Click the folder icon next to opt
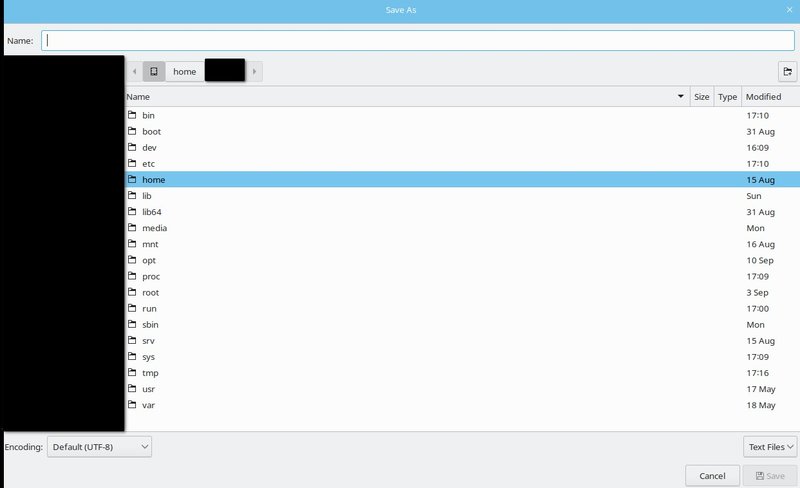The width and height of the screenshot is (800, 488). click(x=132, y=260)
